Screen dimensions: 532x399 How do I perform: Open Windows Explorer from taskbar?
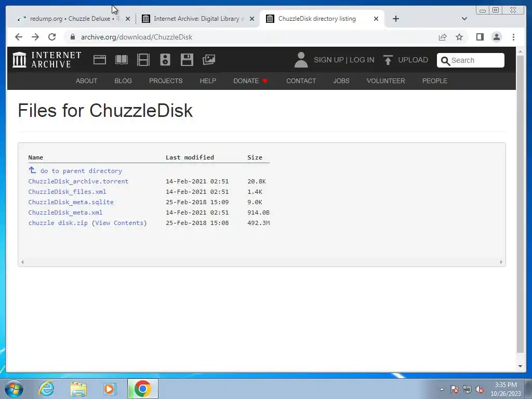[x=78, y=389]
